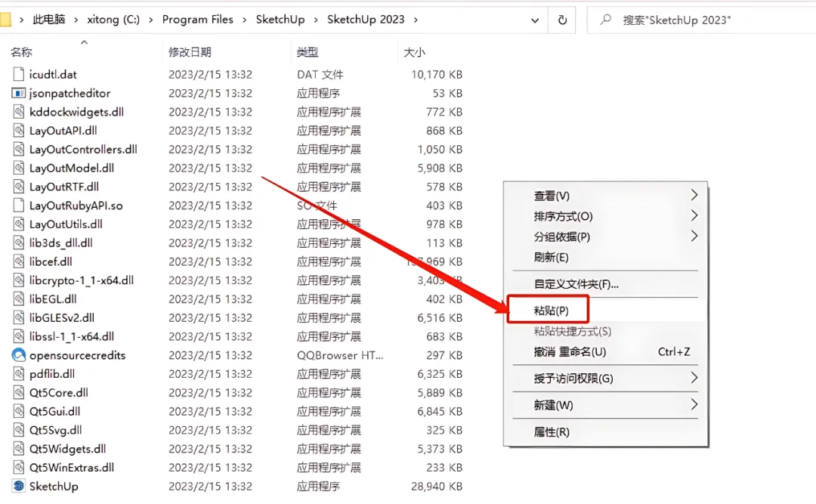Screen dimensions: 816x504
Task: Sort by the 类型 column header
Action: pyautogui.click(x=307, y=52)
